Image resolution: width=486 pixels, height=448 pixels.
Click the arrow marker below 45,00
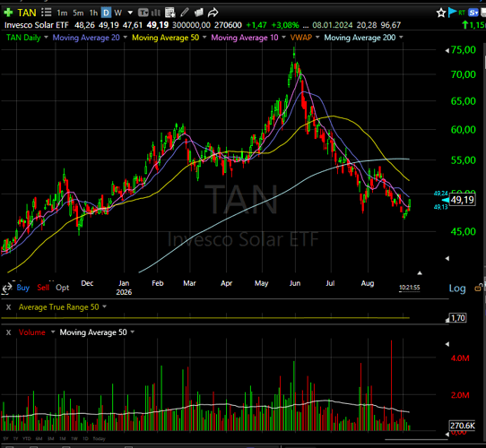pos(447,258)
